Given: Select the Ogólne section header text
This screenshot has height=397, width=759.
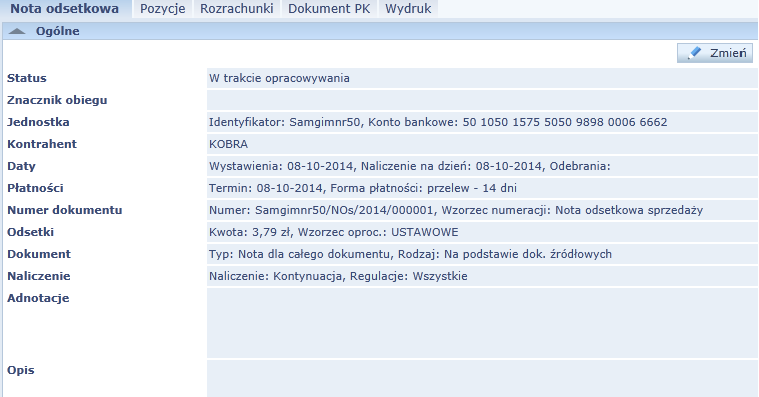Looking at the screenshot, I should coord(58,31).
